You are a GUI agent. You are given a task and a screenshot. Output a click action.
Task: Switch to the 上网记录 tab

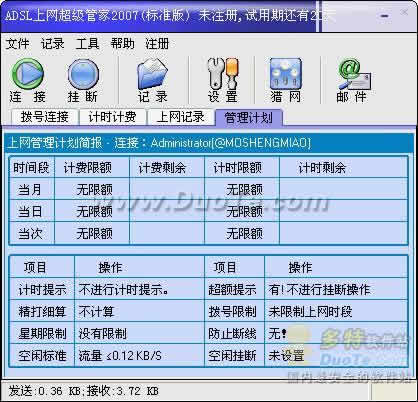click(180, 117)
